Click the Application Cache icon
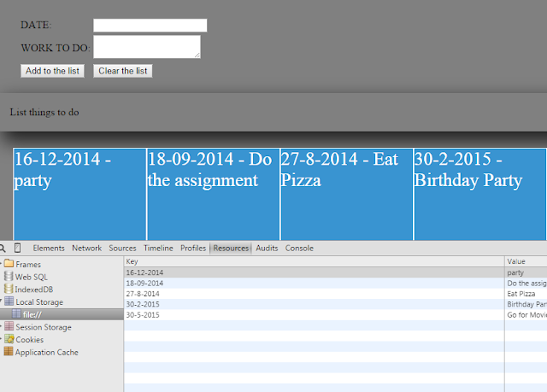 click(x=9, y=351)
